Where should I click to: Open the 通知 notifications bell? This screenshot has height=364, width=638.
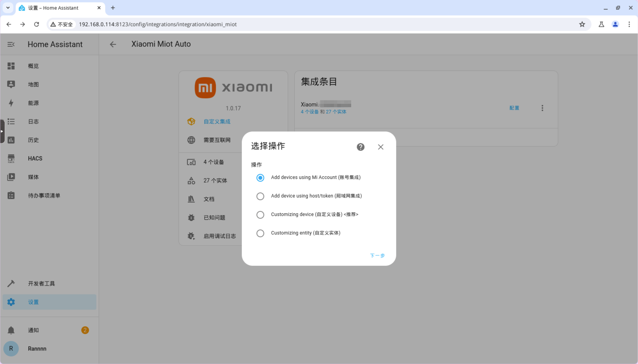point(11,330)
